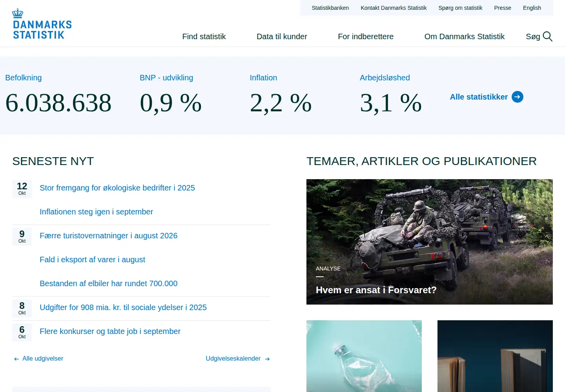
Task: Open 'Inflationen steg igen i september' news
Action: coord(96,212)
